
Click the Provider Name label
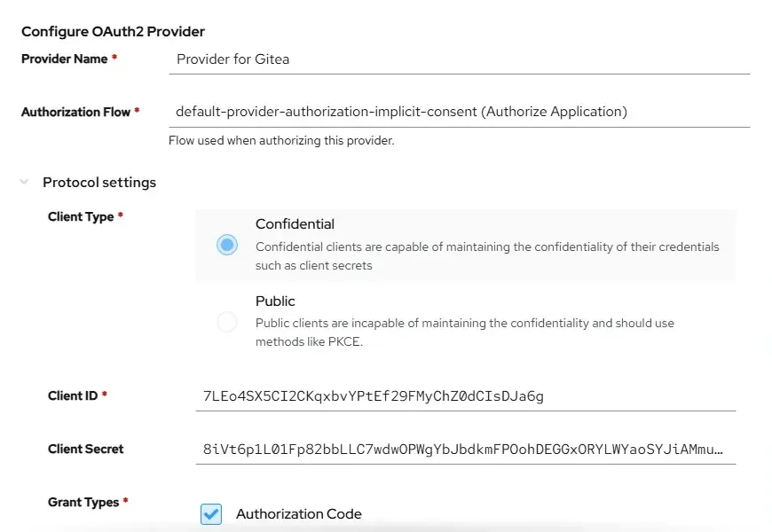click(65, 59)
